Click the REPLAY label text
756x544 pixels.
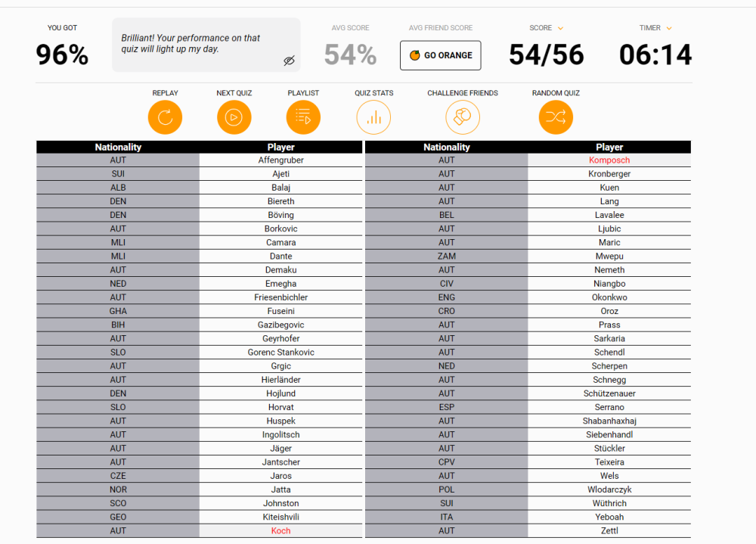[165, 93]
